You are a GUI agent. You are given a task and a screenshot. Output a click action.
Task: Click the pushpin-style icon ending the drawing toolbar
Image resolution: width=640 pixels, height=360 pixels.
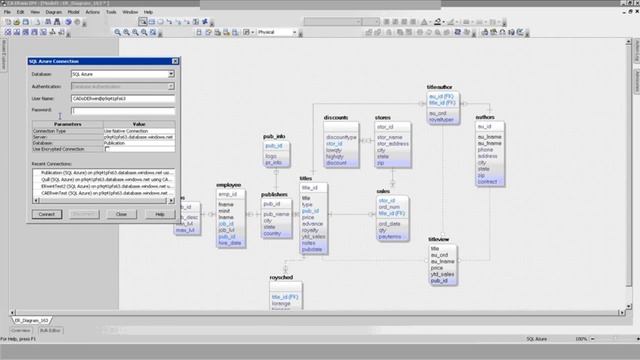pyautogui.click(x=205, y=22)
